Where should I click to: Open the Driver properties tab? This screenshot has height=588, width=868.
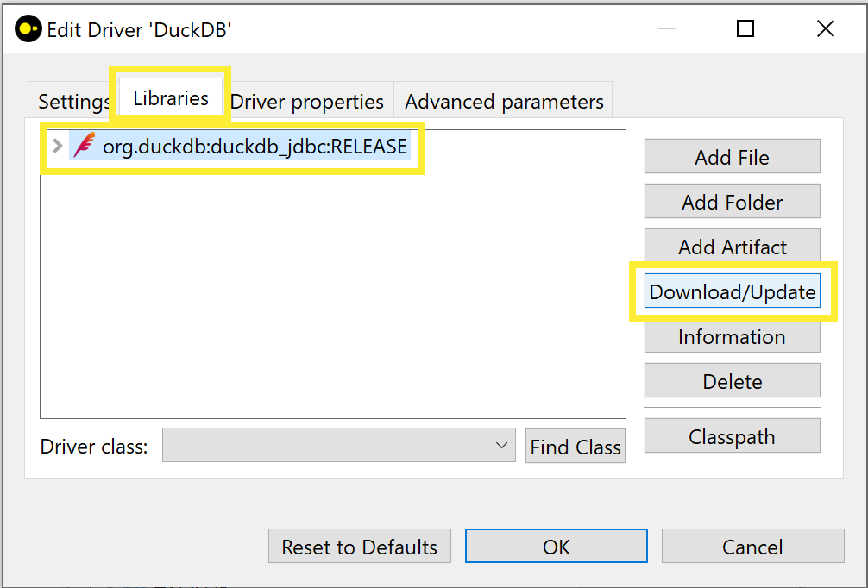click(307, 101)
